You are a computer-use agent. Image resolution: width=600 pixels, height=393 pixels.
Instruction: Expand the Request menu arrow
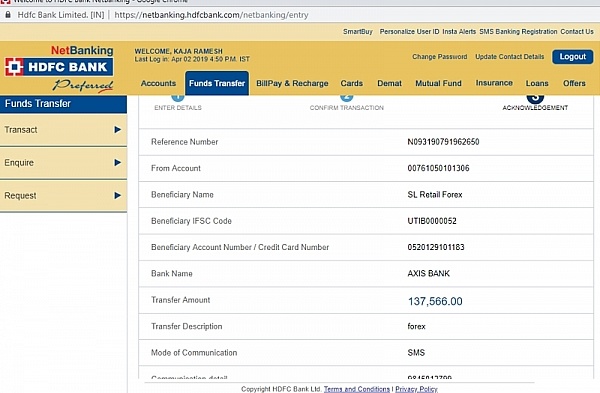pyautogui.click(x=118, y=196)
